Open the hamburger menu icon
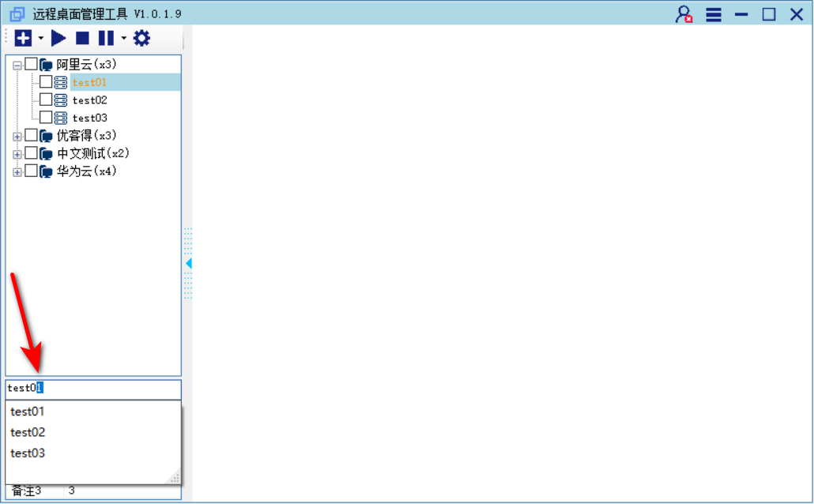Viewport: 814px width, 504px height. point(714,14)
